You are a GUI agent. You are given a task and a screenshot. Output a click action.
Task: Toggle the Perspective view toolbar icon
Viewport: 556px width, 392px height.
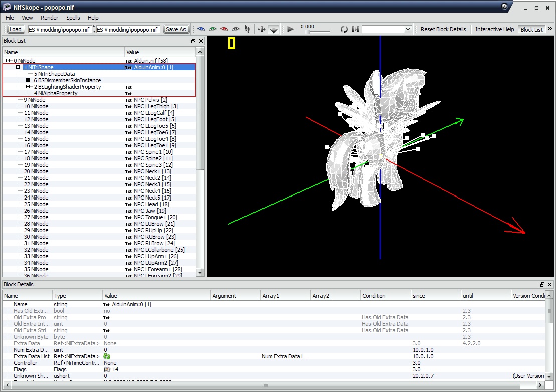[273, 30]
